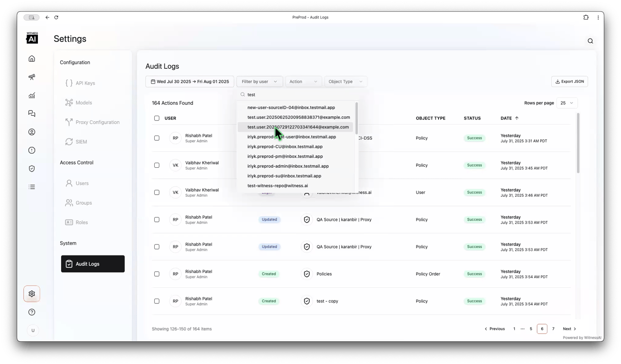Open the rows per page 25 dropdown
Image resolution: width=621 pixels, height=364 pixels.
[567, 103]
